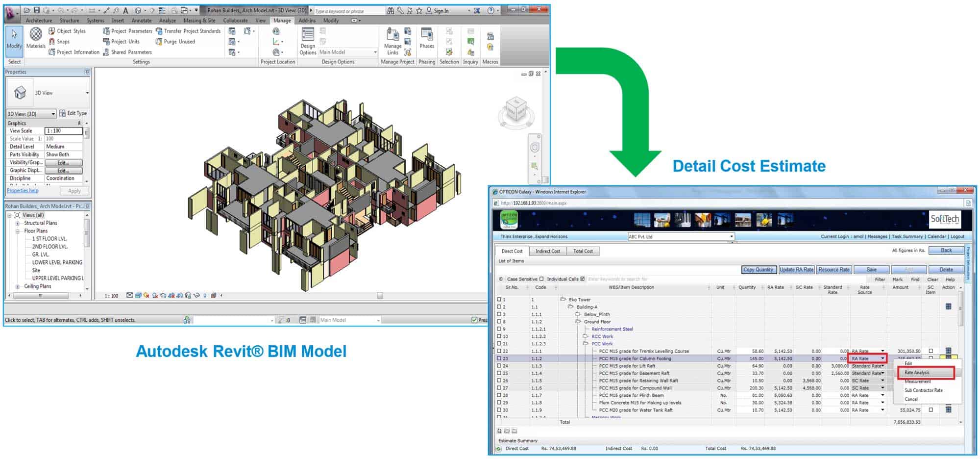The height and width of the screenshot is (459, 980).
Task: Click the Revit Help question mark icon
Action: (x=490, y=10)
